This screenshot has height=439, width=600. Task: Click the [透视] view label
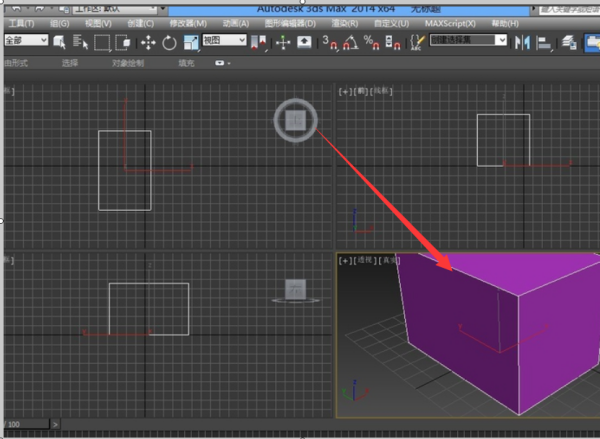[x=365, y=260]
